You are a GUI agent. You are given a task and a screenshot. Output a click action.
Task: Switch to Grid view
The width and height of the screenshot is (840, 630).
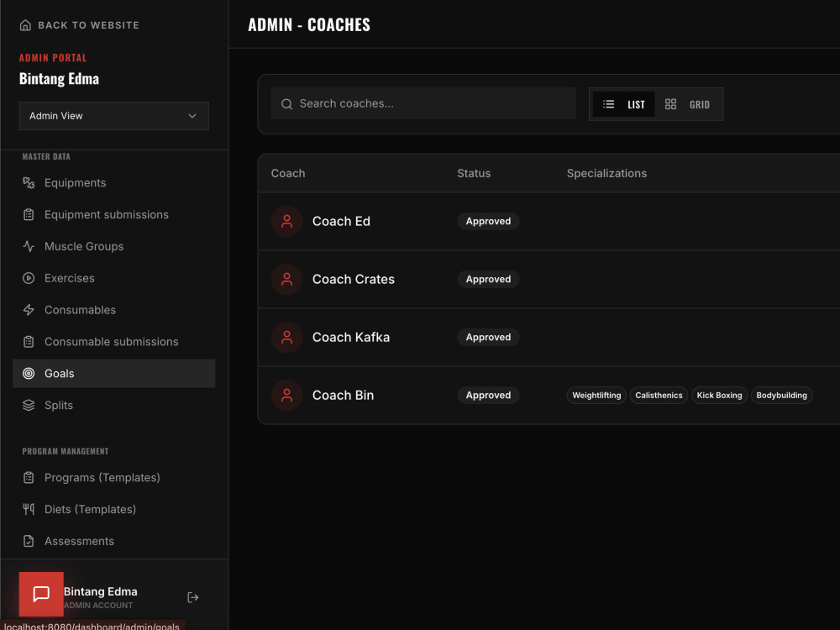coord(687,104)
